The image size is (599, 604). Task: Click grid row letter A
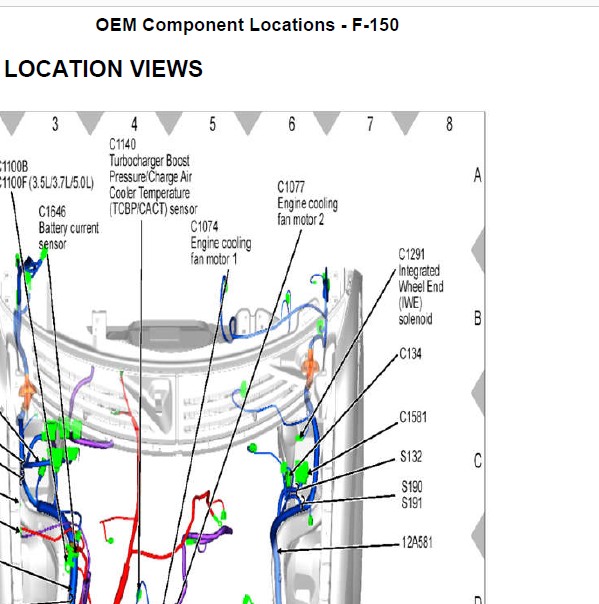tap(478, 175)
